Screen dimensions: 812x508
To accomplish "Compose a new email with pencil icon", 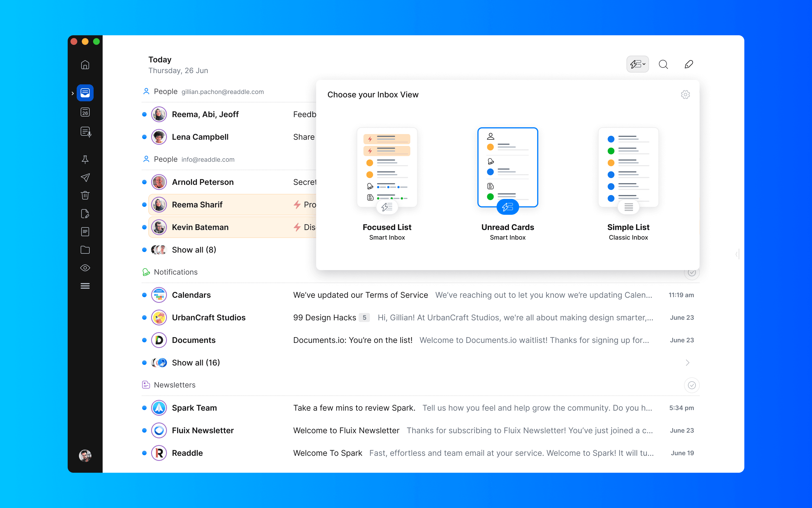I will coord(689,64).
